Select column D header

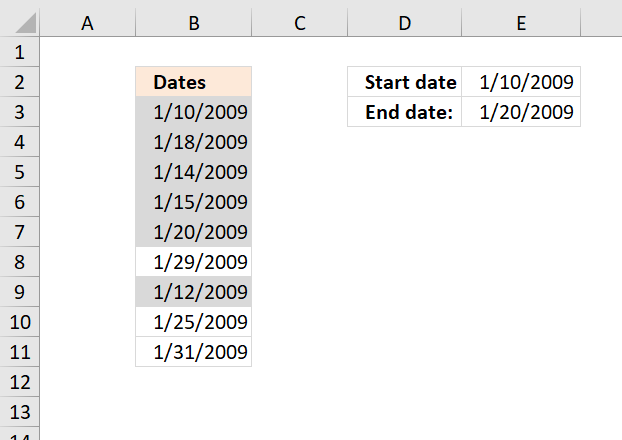pos(405,23)
